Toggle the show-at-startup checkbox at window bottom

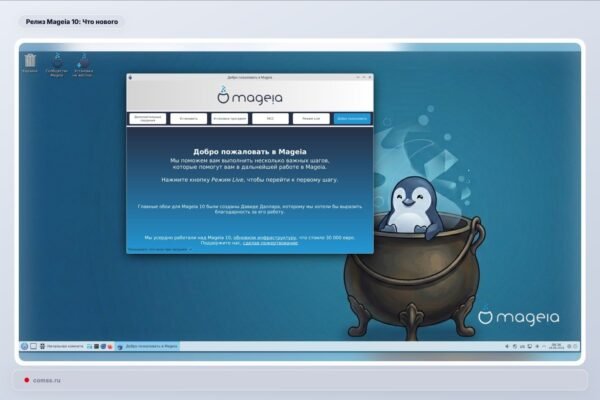pyautogui.click(x=190, y=249)
